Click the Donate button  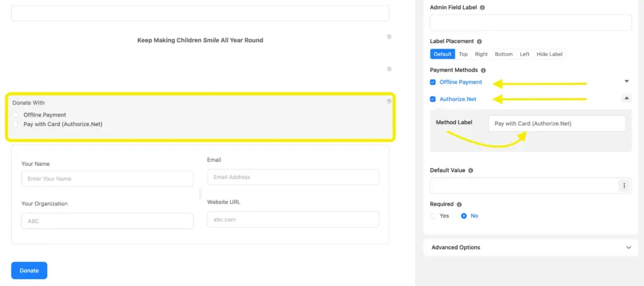coord(29,270)
